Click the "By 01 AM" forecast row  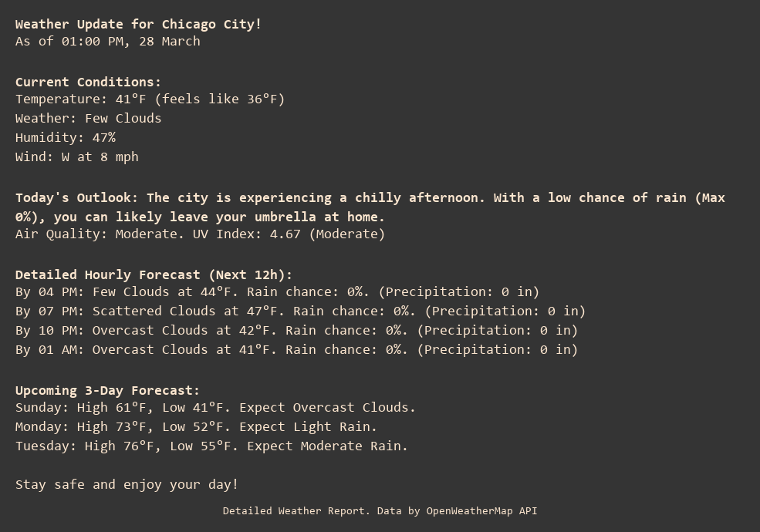coord(297,349)
